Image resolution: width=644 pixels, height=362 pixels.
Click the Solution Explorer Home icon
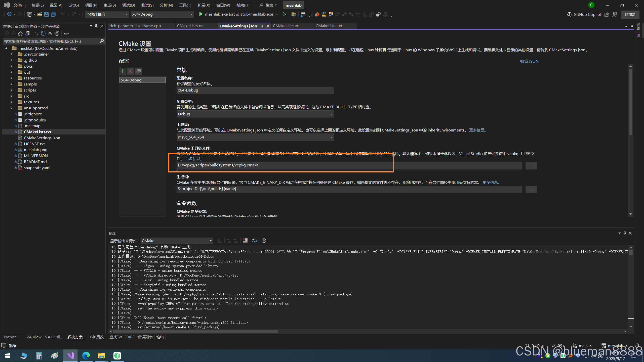(20, 33)
